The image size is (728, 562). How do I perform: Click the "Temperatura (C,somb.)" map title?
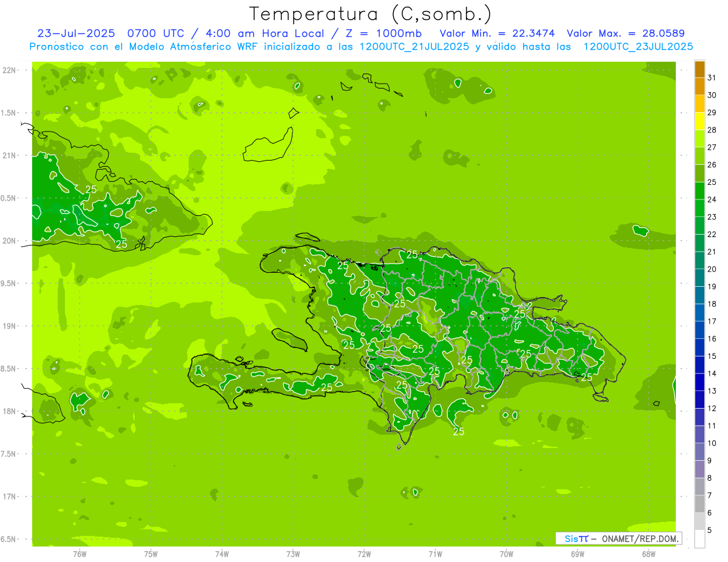tap(371, 14)
